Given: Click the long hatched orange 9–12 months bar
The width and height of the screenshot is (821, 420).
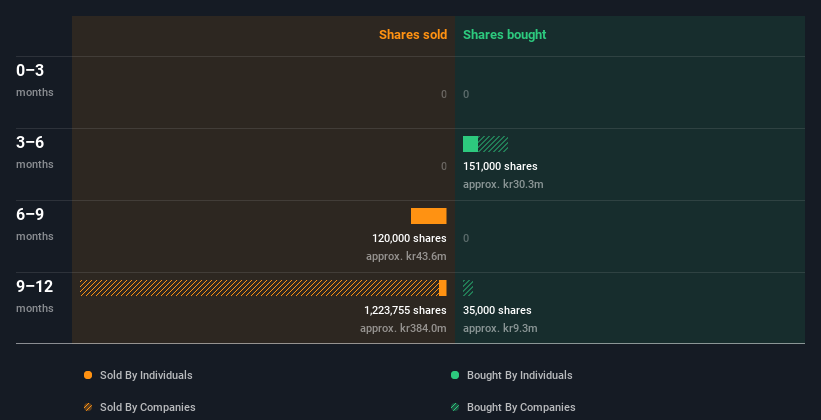Looking at the screenshot, I should [258, 288].
